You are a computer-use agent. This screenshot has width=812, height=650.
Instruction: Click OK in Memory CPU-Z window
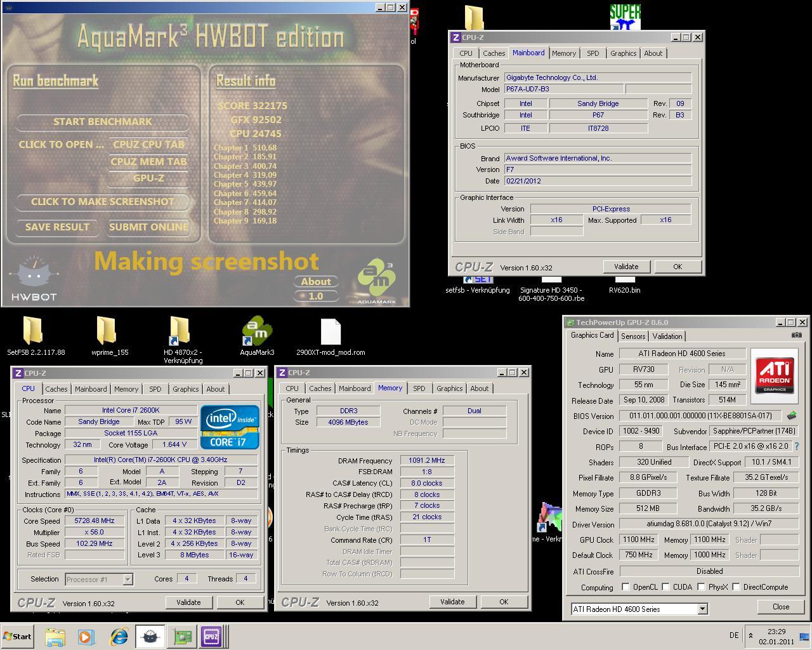point(504,602)
